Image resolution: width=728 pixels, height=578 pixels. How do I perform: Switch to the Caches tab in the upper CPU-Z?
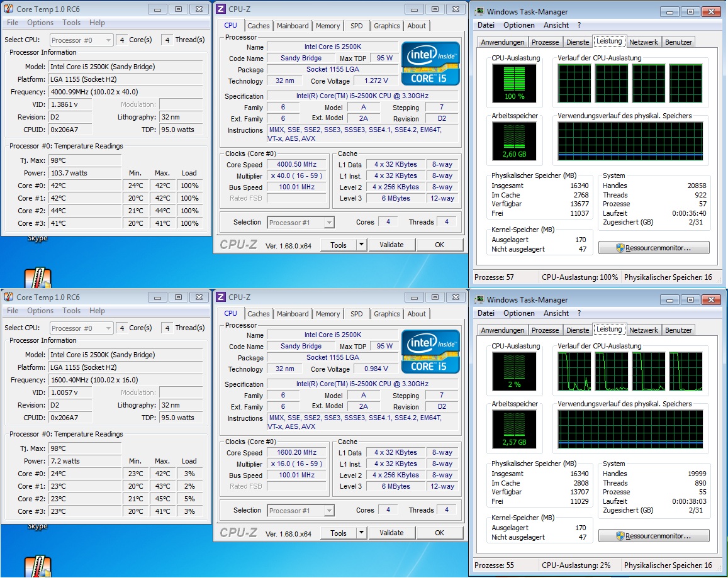(x=258, y=26)
